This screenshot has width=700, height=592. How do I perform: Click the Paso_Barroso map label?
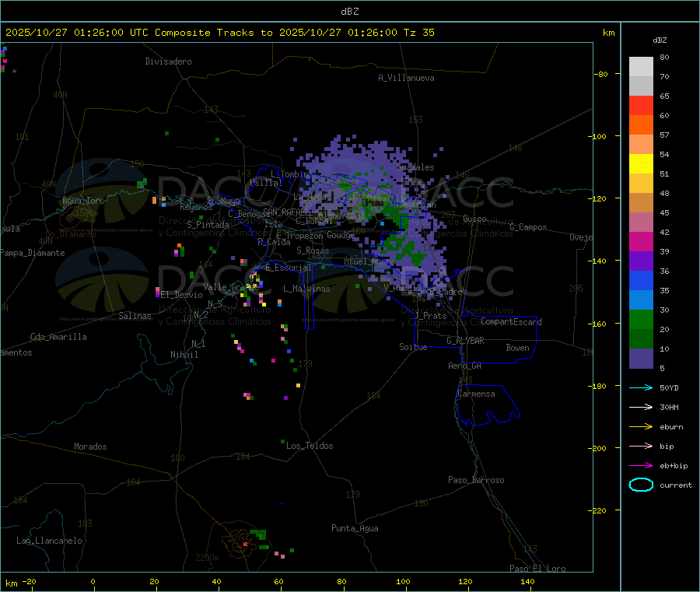pyautogui.click(x=476, y=480)
